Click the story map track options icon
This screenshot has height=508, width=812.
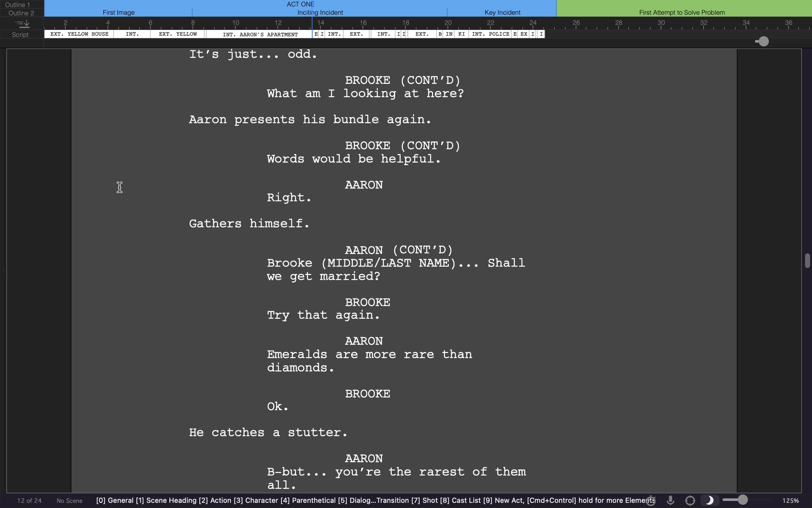click(x=22, y=23)
